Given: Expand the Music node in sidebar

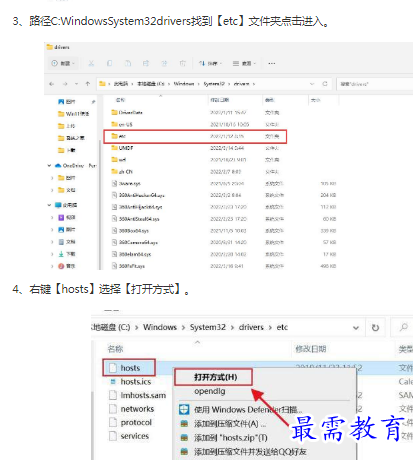Looking at the screenshot, I should point(52,266).
